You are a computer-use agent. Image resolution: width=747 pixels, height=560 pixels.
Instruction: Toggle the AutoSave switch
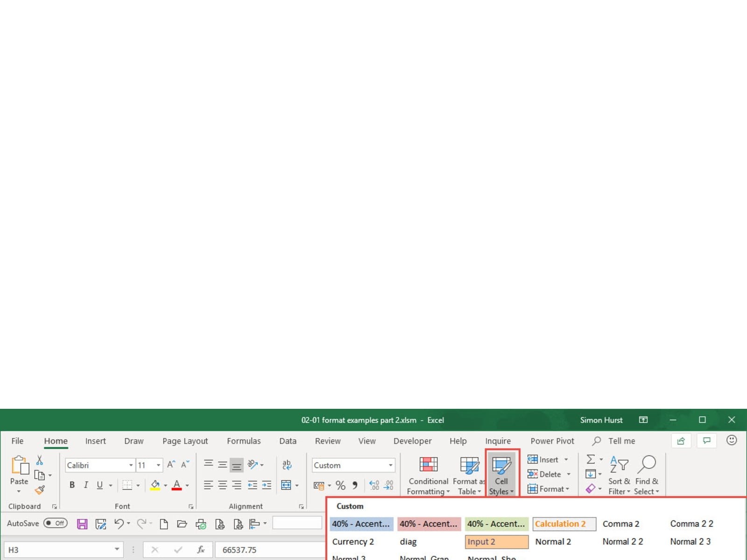pyautogui.click(x=56, y=523)
